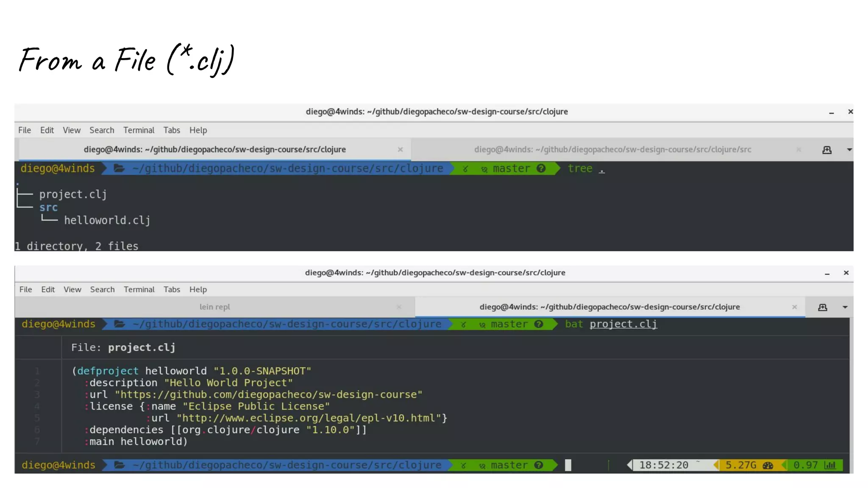Open Tabs menu in top terminal window
The height and width of the screenshot is (488, 868).
[x=172, y=130]
